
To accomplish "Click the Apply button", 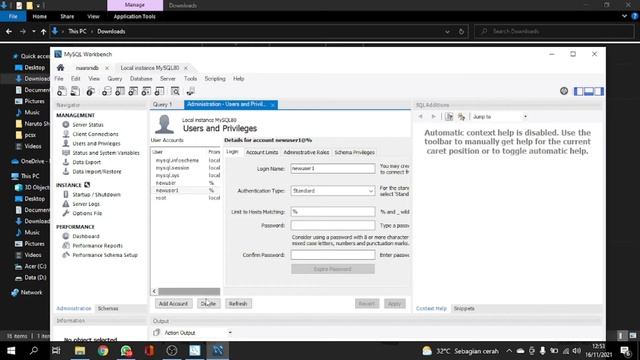I will 394,304.
